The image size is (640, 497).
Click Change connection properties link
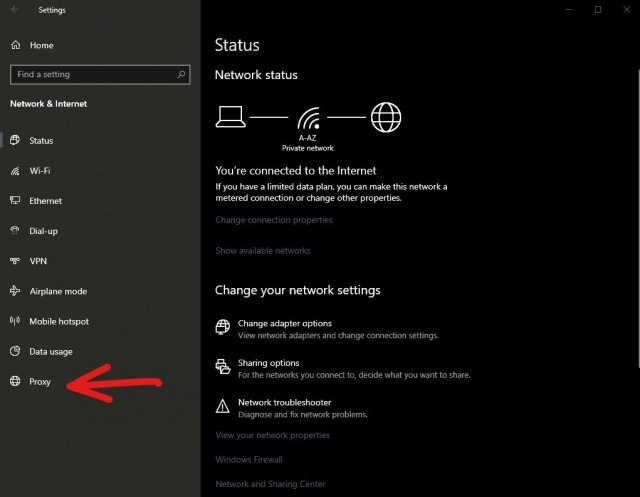click(x=274, y=220)
